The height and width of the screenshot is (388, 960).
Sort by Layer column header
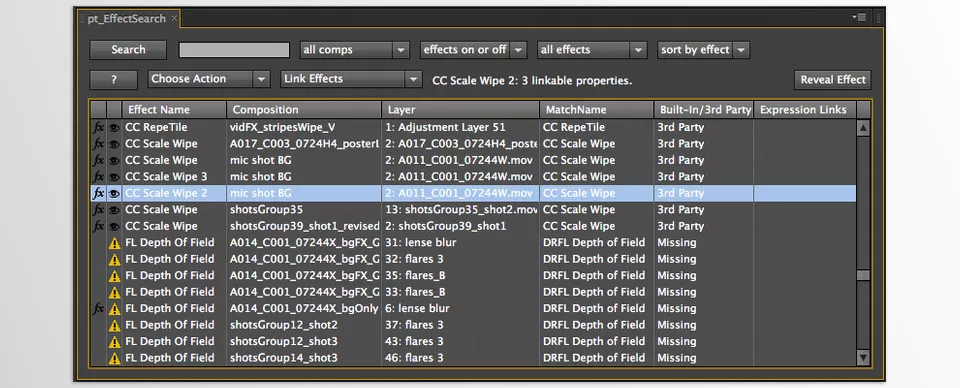tap(460, 110)
